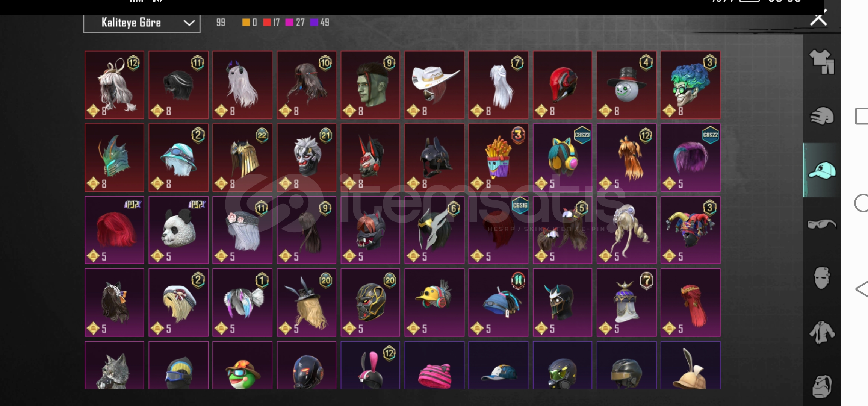The width and height of the screenshot is (868, 406).
Task: Click the dropdown chevron next to Kaliteye Göre
Action: point(189,23)
